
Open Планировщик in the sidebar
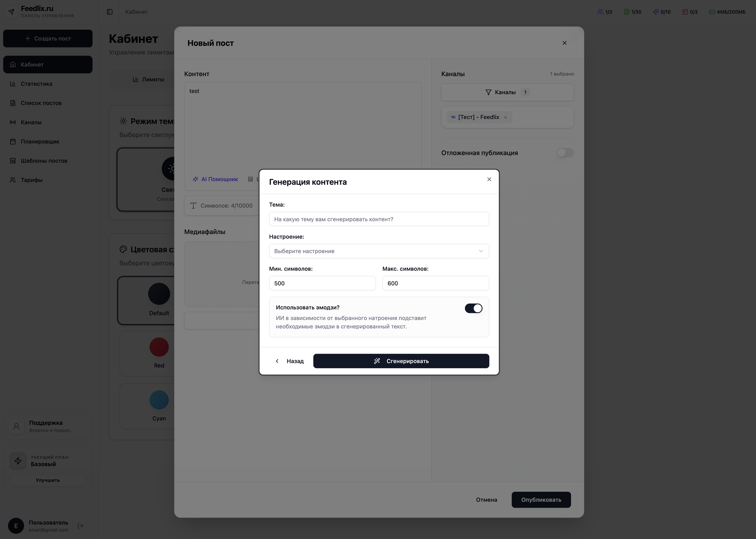40,141
